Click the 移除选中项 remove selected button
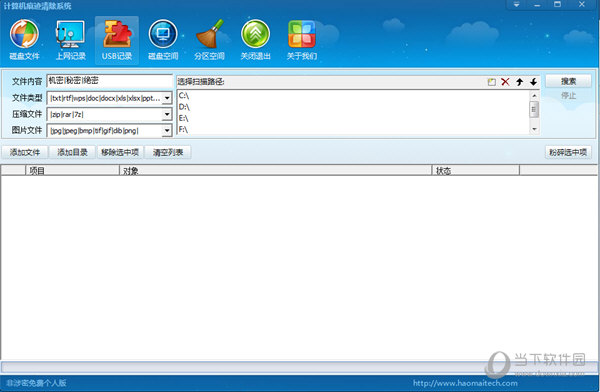Viewport: 600px width, 392px height. (x=120, y=152)
